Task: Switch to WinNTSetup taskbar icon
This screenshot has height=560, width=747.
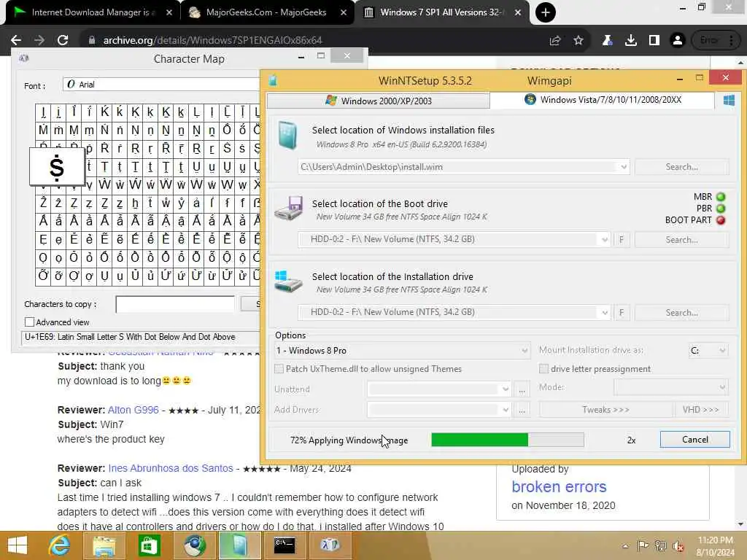Action: [x=239, y=545]
